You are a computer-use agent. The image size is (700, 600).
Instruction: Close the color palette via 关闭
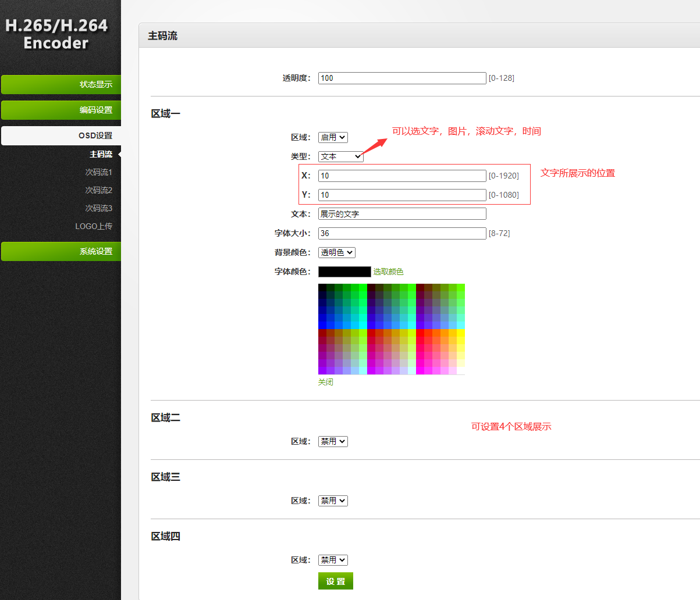326,382
